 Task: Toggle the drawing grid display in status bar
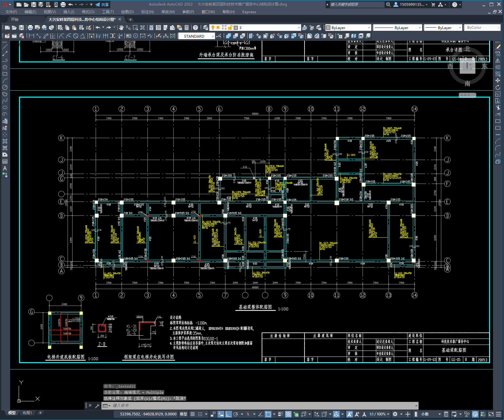[193, 414]
